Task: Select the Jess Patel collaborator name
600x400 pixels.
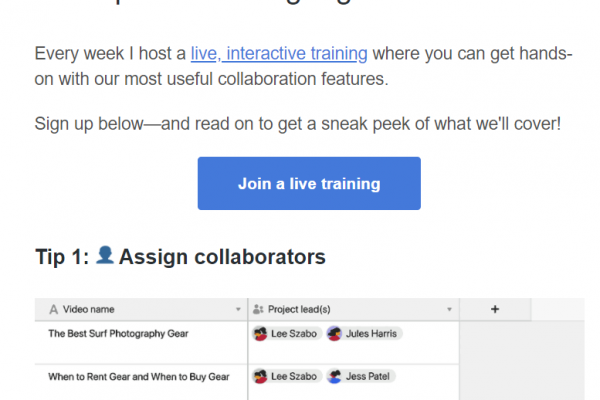Action: click(x=368, y=376)
